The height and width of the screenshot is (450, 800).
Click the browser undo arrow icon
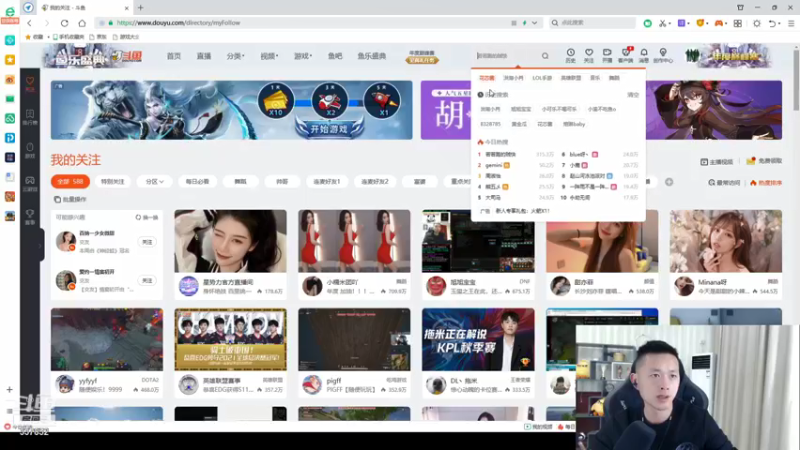click(772, 23)
